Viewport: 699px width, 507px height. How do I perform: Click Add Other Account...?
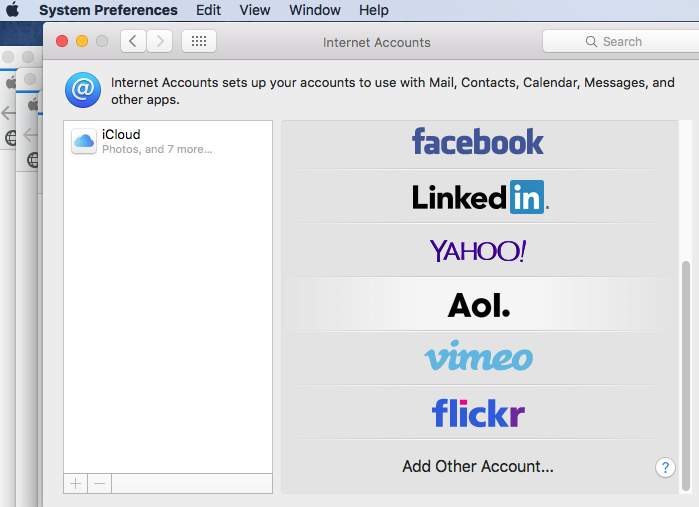(478, 466)
